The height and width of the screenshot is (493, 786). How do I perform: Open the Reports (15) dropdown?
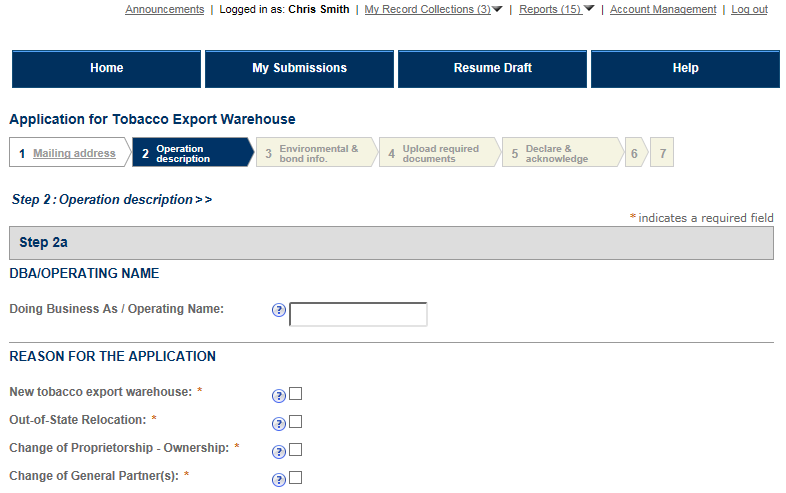pos(556,10)
